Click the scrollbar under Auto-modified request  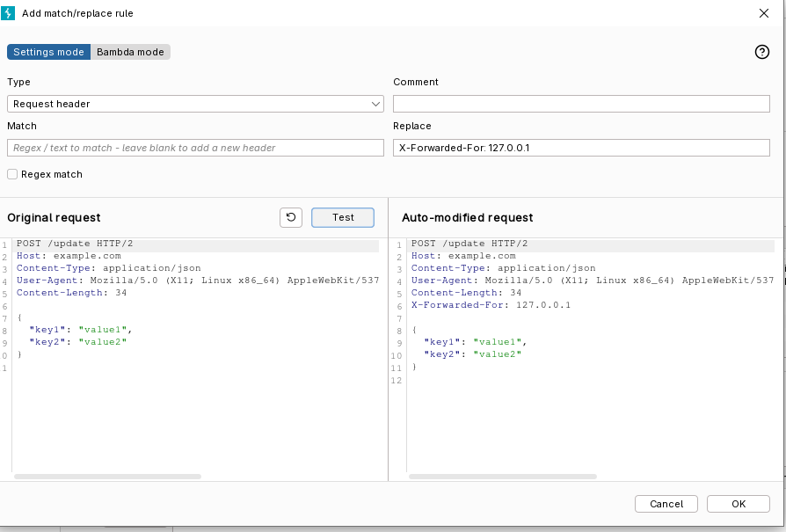[x=501, y=477]
